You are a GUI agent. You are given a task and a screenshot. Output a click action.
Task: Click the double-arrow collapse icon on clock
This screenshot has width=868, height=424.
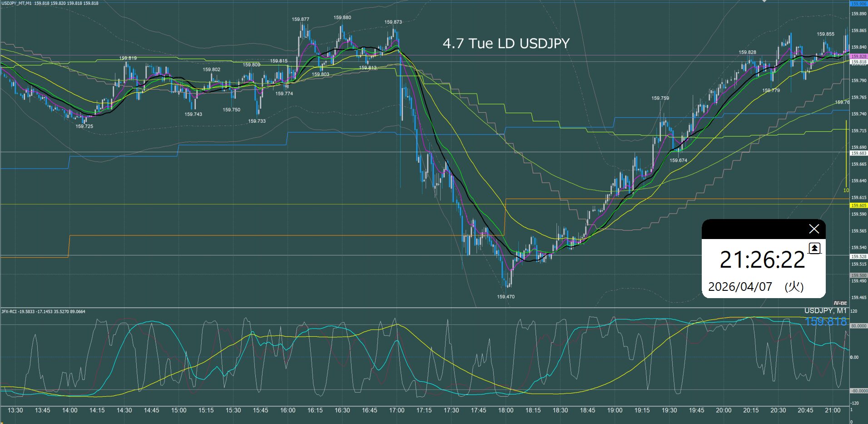click(815, 248)
